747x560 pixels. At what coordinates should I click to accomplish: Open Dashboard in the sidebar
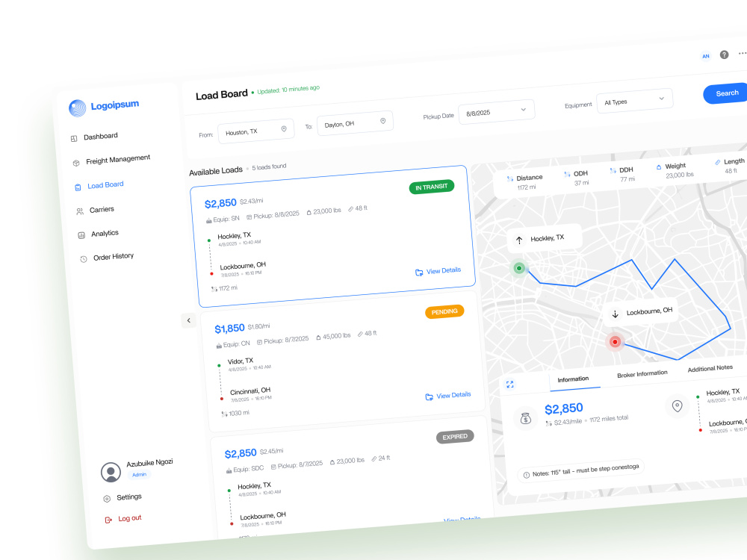click(x=101, y=137)
